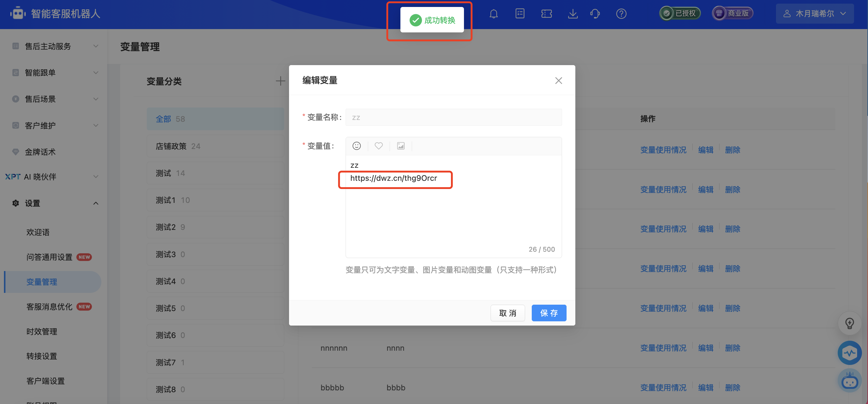868x404 pixels.
Task: Delete the nnnnnn variable
Action: (x=732, y=348)
